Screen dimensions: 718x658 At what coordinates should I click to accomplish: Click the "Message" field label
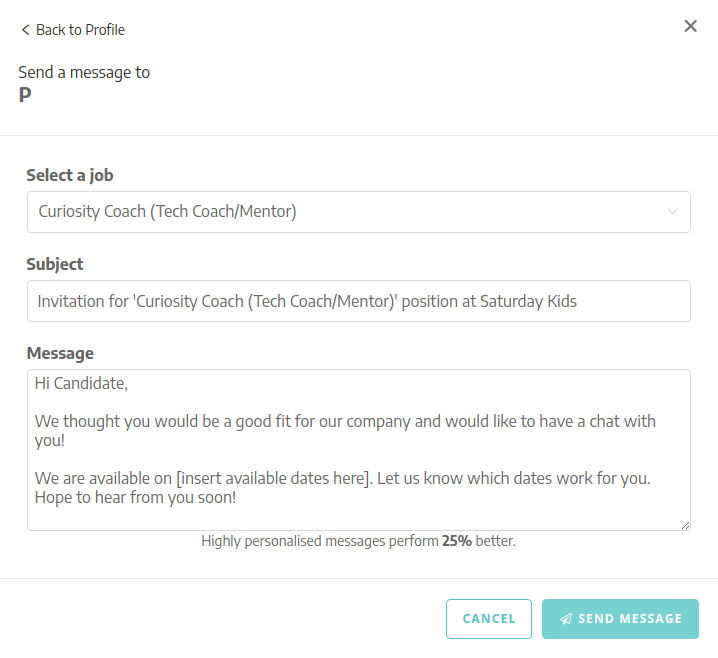tap(60, 353)
